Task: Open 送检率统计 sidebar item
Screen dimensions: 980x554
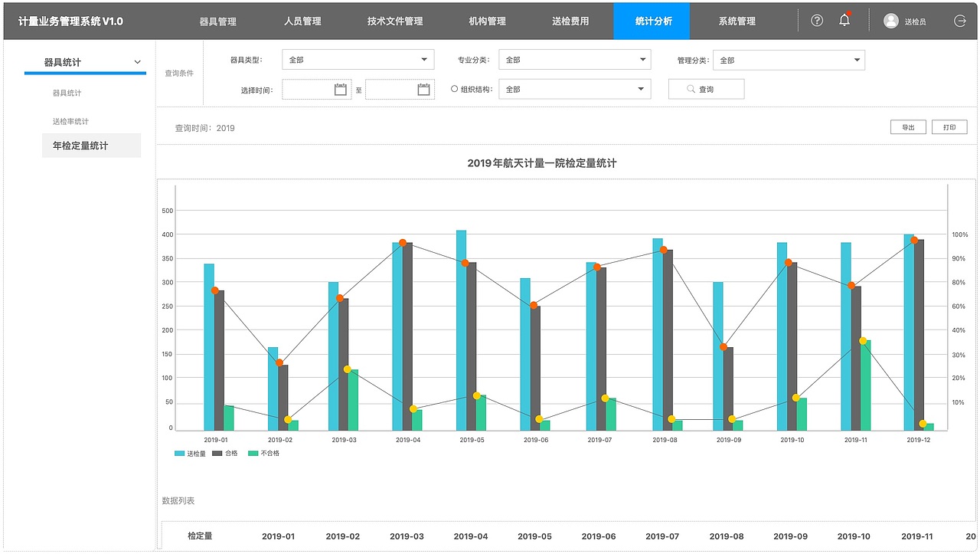Action: tap(70, 122)
